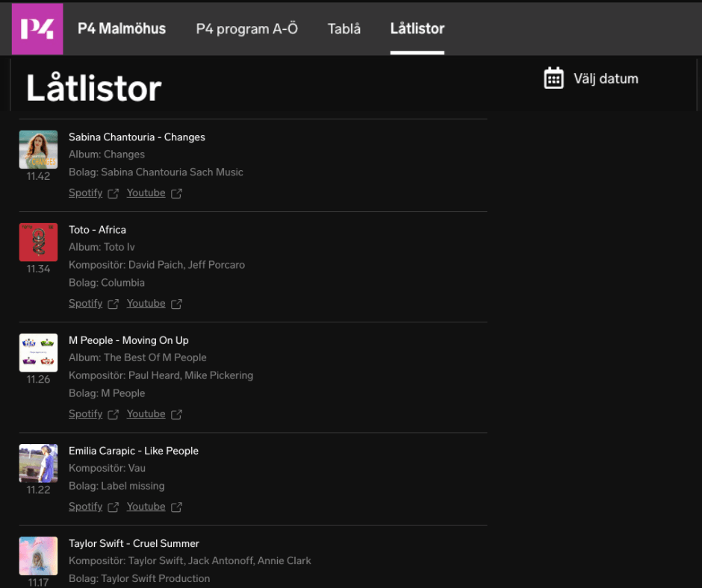Go to P4 program A-Ö
This screenshot has width=702, height=588.
[246, 29]
